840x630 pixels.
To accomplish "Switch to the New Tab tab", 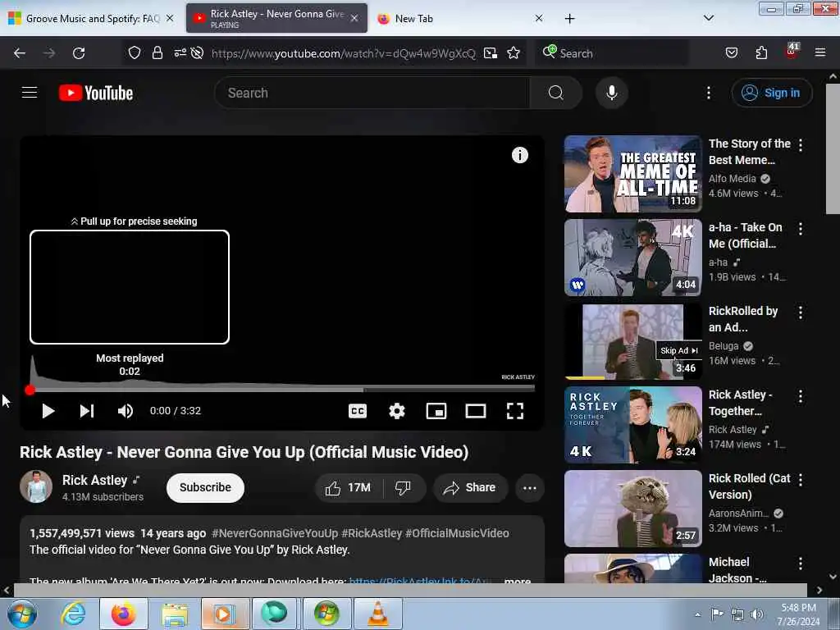I will click(459, 18).
